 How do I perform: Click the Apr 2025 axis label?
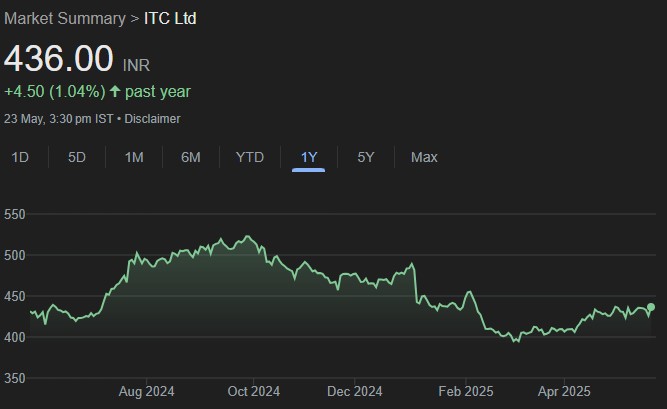point(563,391)
